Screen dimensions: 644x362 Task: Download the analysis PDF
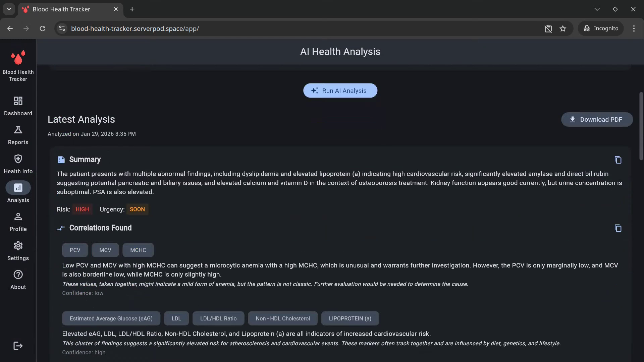click(597, 120)
